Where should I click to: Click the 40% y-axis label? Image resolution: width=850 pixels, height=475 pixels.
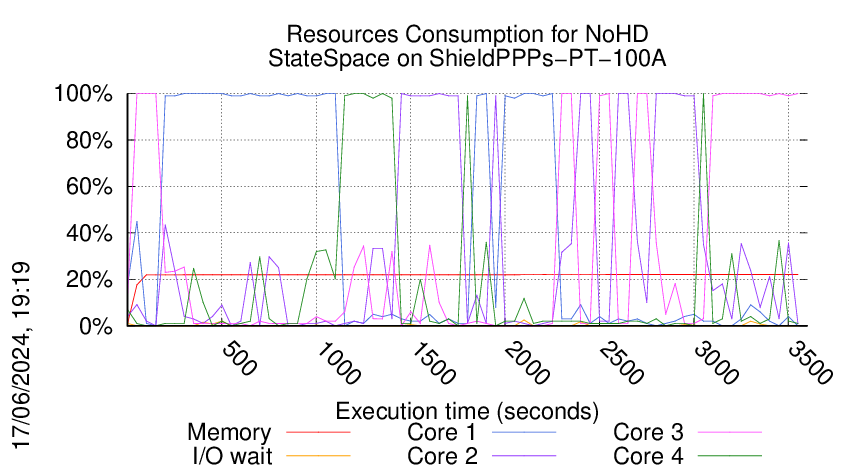[x=89, y=234]
